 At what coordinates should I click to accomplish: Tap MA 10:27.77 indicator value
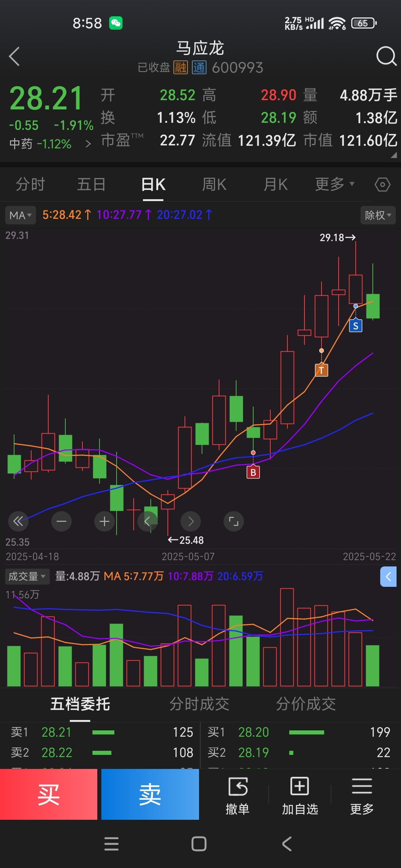124,215
